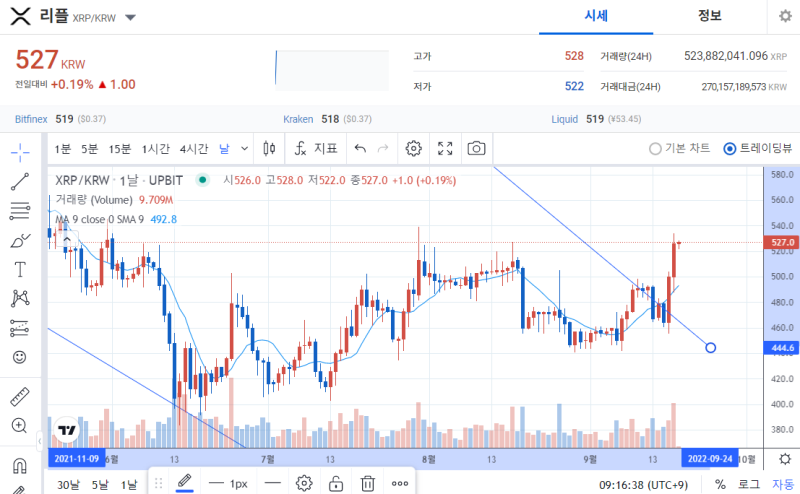The width and height of the screenshot is (800, 494).
Task: Delete the selected drawing with trash icon
Action: click(367, 483)
